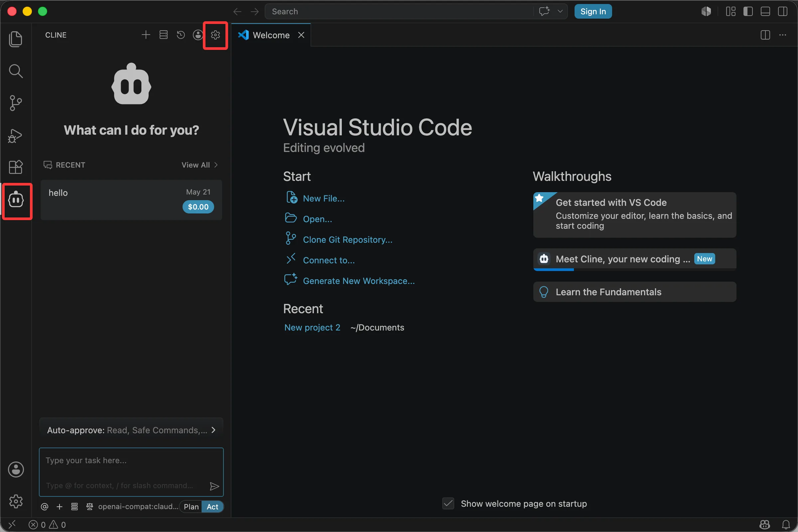Screen dimensions: 798x532
Task: Close the Welcome tab
Action: click(x=301, y=35)
